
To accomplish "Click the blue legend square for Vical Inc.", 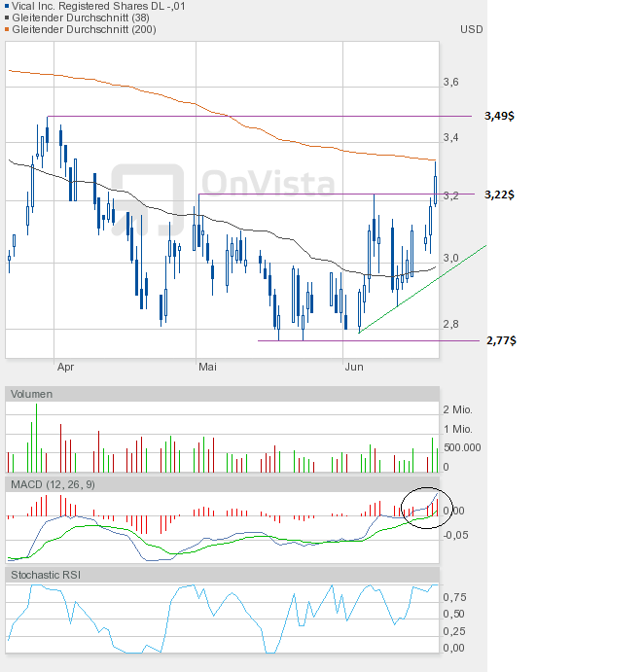I will tap(7, 6).
